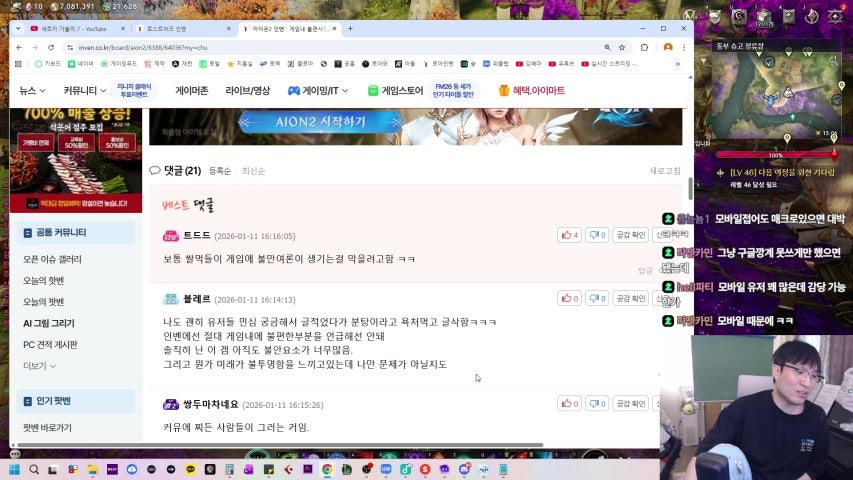The width and height of the screenshot is (853, 480).
Task: Open KakaoTalk from the taskbar
Action: tap(190, 469)
